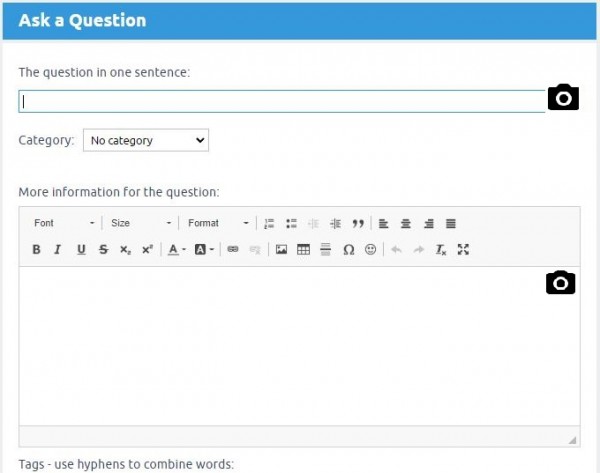Maximize the editor to full screen
This screenshot has width=600, height=473.
(463, 250)
